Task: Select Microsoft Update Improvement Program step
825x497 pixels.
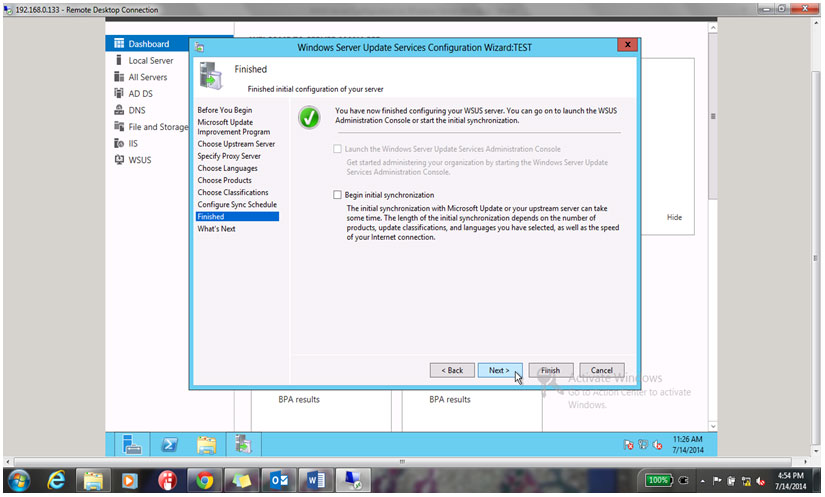Action: click(x=234, y=127)
